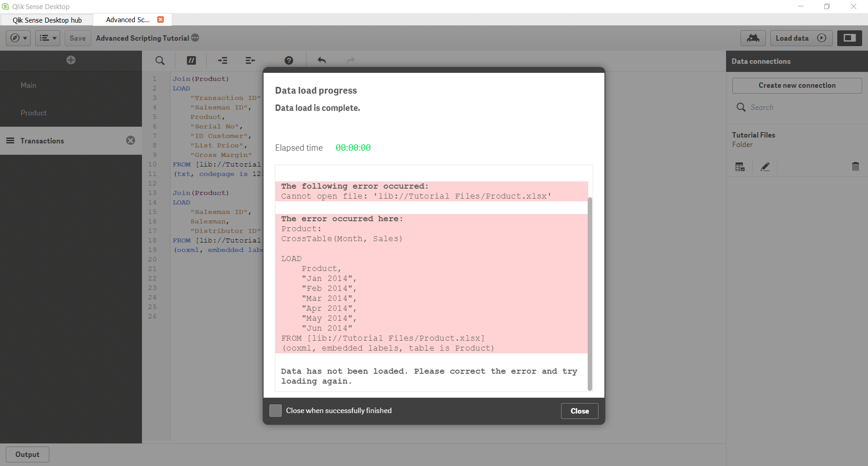Delete the Tutorial Files connection

coord(855,166)
